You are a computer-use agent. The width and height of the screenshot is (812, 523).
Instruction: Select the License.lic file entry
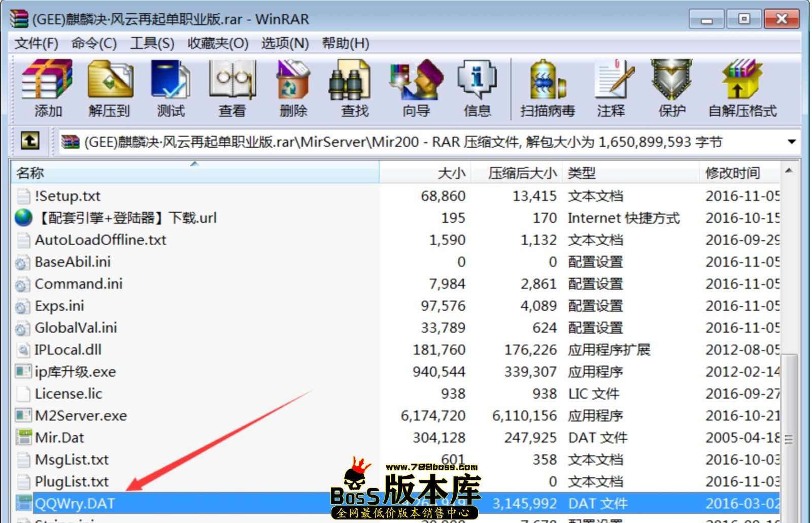pyautogui.click(x=69, y=394)
